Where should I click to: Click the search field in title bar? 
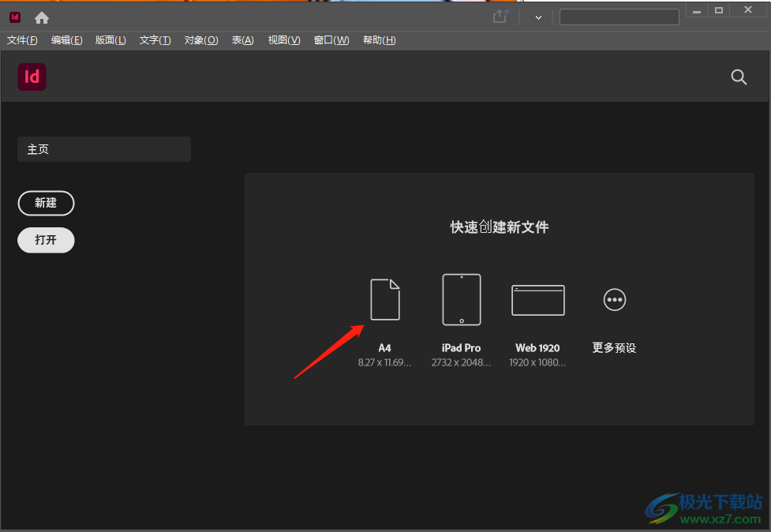point(619,17)
